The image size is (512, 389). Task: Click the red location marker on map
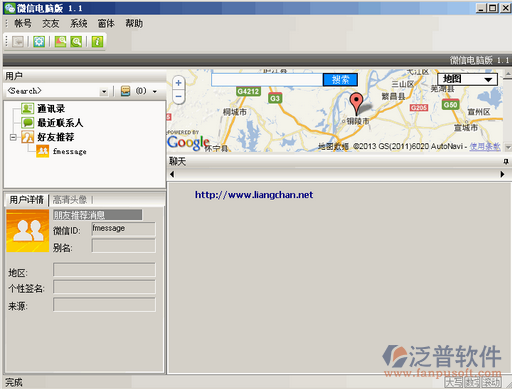pyautogui.click(x=356, y=103)
